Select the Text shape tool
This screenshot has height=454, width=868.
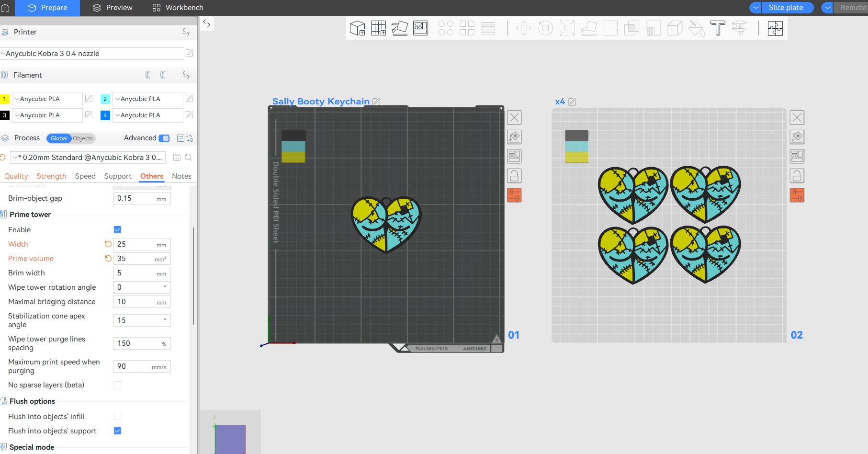[718, 28]
